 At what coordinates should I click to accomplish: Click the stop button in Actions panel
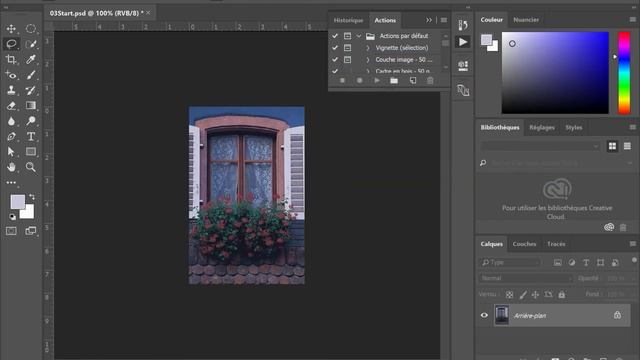point(342,80)
